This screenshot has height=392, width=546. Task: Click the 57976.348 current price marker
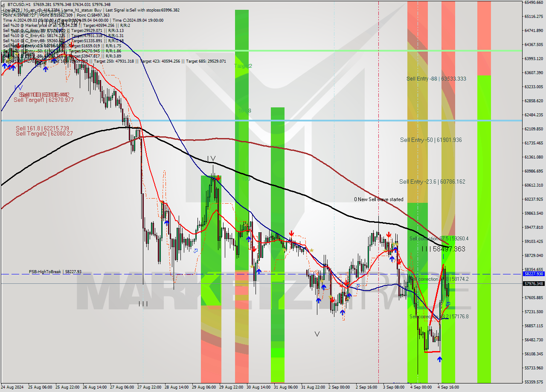pyautogui.click(x=534, y=283)
